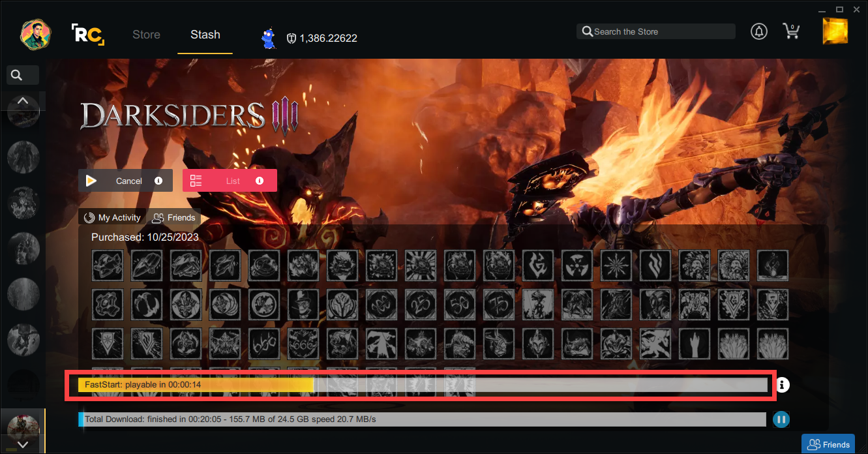The width and height of the screenshot is (868, 454).
Task: Click the 'Purchased: 10/25/2023' text
Action: [145, 237]
